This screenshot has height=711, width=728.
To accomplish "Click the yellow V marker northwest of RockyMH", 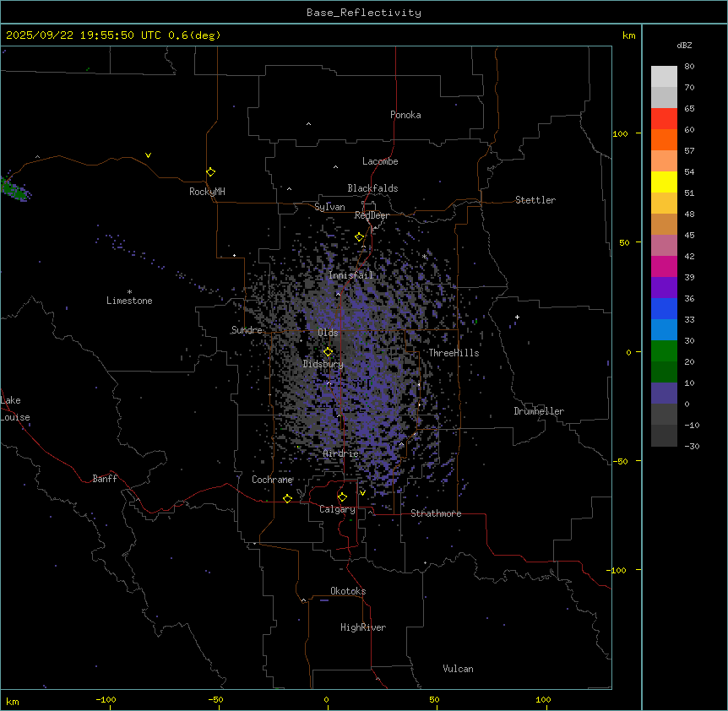I will [x=148, y=155].
